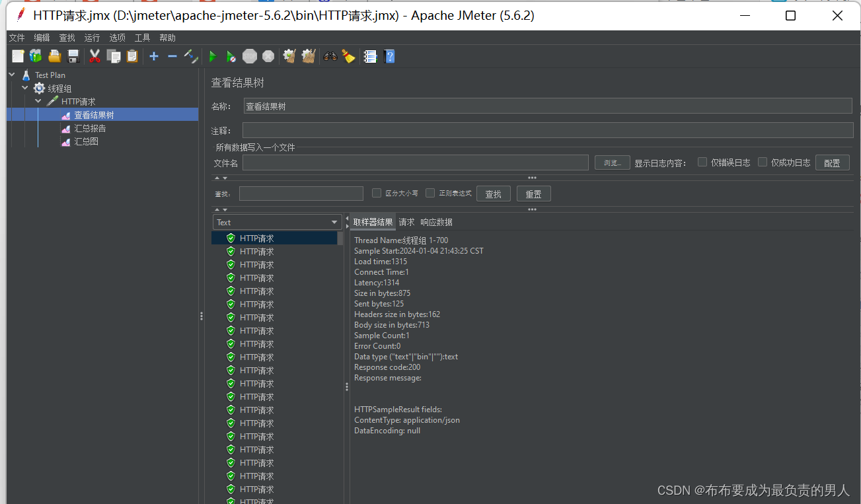The height and width of the screenshot is (504, 861).
Task: Click the 汇总图 listener icon in tree
Action: coord(65,141)
